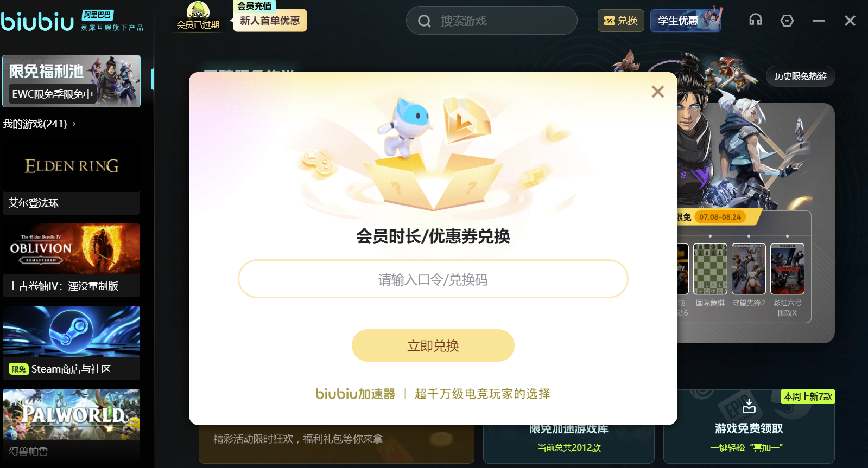Open the 学生优惠 student discount banner
Screen dimensions: 868x468
coord(686,20)
